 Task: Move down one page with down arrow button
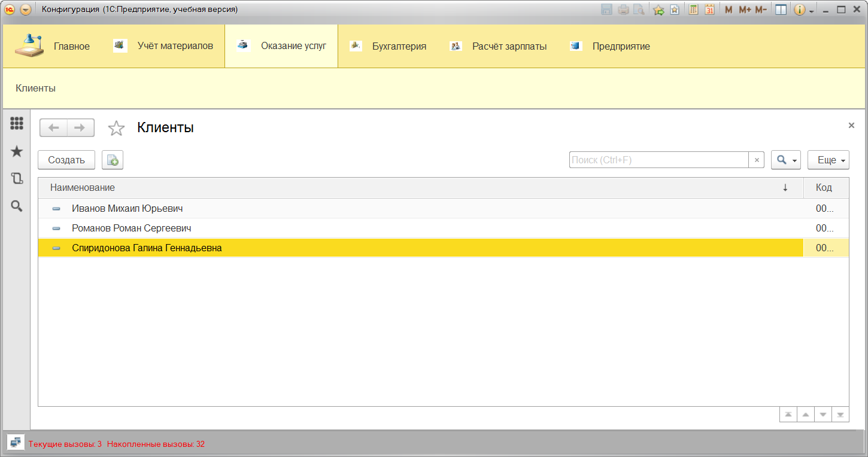[x=823, y=415]
